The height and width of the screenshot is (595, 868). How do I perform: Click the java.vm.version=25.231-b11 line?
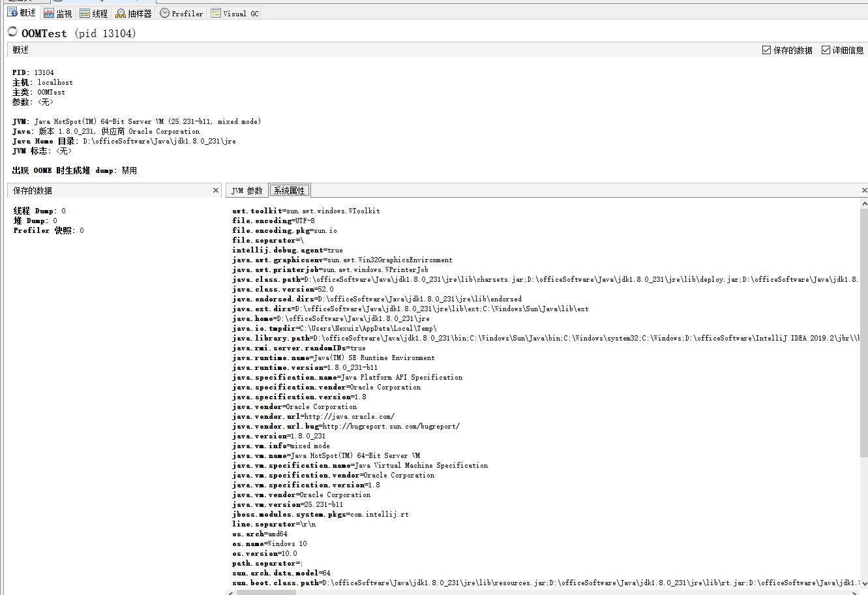point(288,504)
